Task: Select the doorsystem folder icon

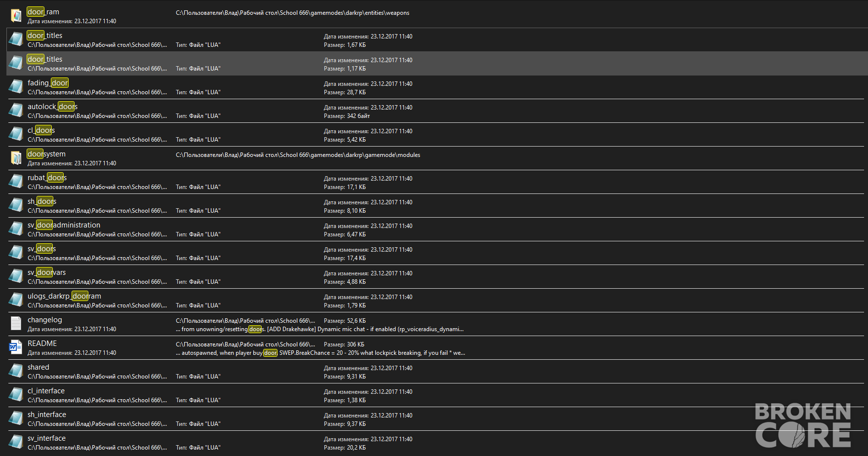Action: coord(16,158)
